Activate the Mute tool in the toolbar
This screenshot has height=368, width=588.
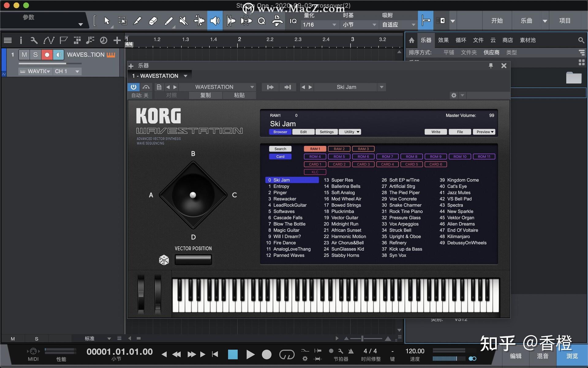click(x=184, y=21)
